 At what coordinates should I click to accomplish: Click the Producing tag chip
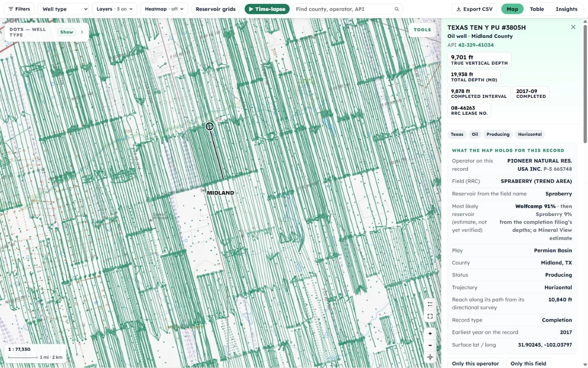498,134
